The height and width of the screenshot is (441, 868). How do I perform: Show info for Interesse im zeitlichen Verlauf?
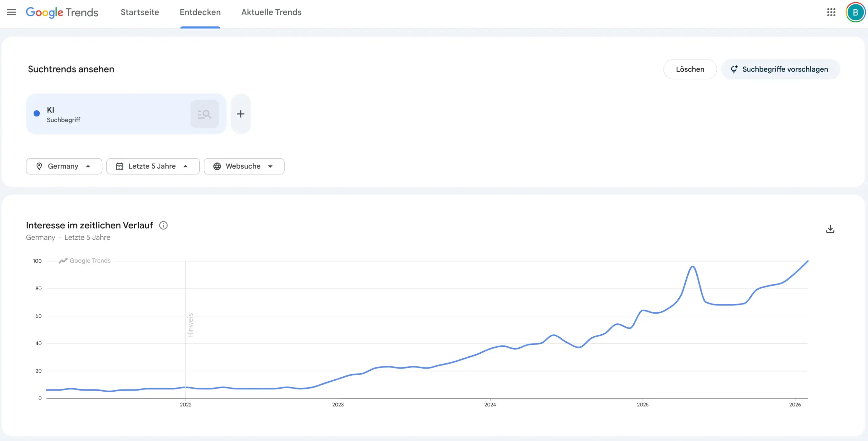[x=163, y=226]
